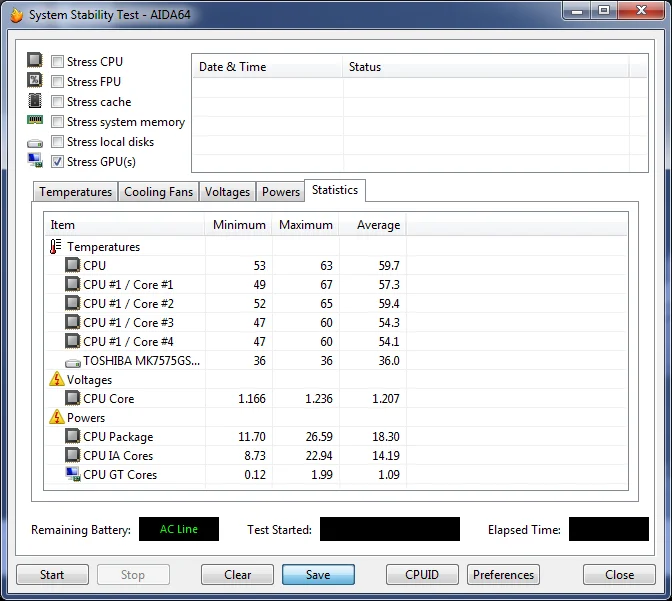Tick the Stress cache checkbox
The image size is (672, 601).
pos(57,102)
